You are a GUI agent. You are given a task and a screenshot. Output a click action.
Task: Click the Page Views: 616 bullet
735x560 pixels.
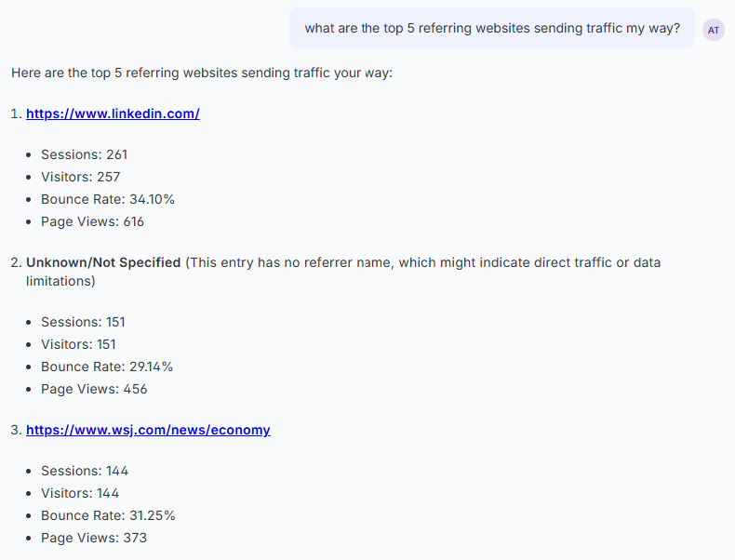pyautogui.click(x=92, y=221)
